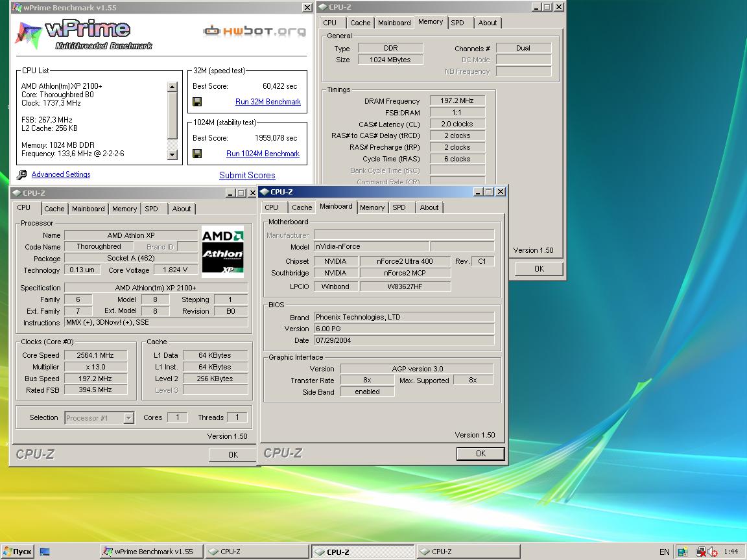Click the taskbar clock showing 1:44
This screenshot has height=560, width=747.
(731, 552)
